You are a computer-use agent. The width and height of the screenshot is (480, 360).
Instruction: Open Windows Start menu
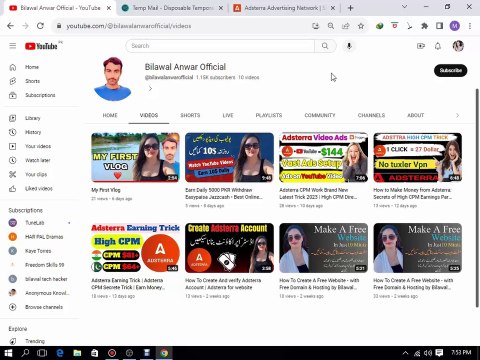point(8,353)
